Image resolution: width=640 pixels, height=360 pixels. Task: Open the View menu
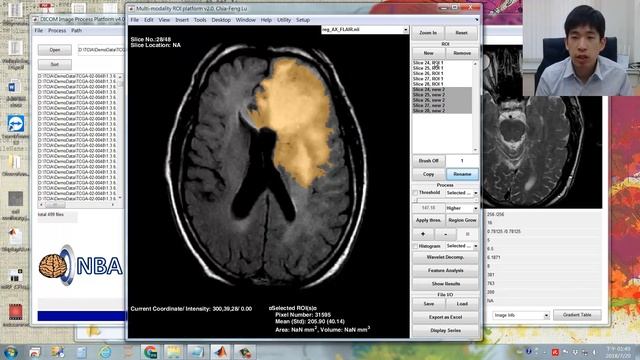tap(164, 20)
